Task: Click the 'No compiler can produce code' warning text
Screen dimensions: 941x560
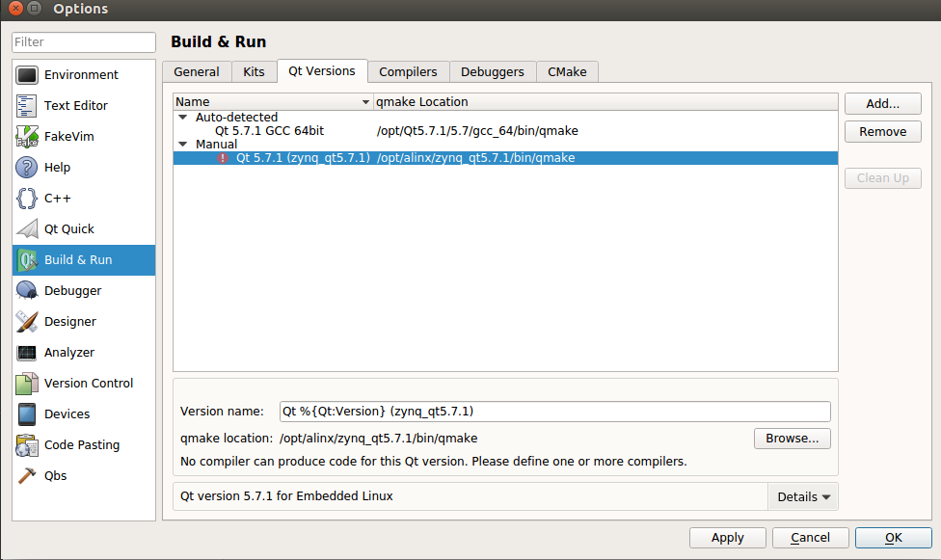Action: pos(433,462)
